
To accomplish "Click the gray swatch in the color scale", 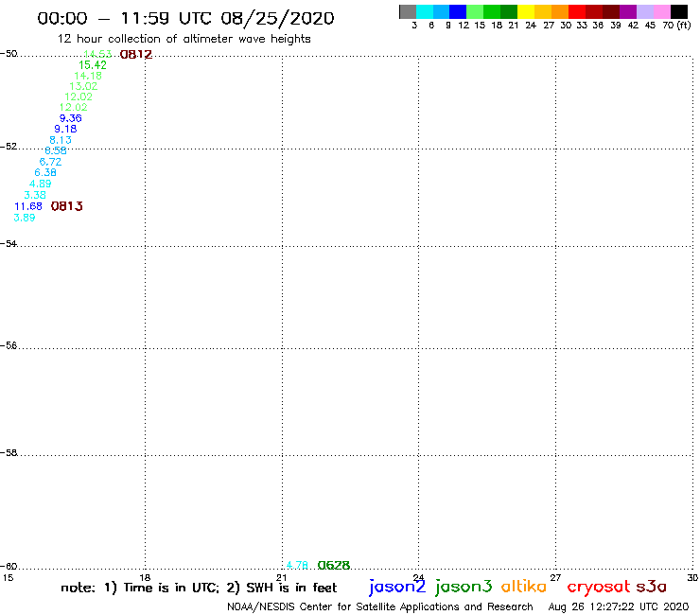I will coord(408,11).
